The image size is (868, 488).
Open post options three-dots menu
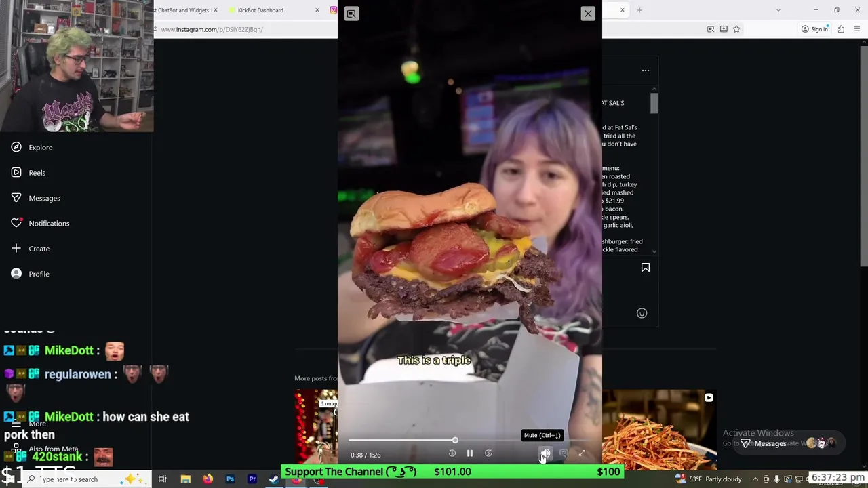pos(646,70)
